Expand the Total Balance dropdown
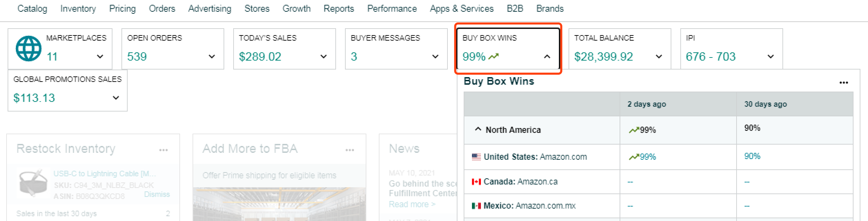The height and width of the screenshot is (221, 868). (659, 56)
